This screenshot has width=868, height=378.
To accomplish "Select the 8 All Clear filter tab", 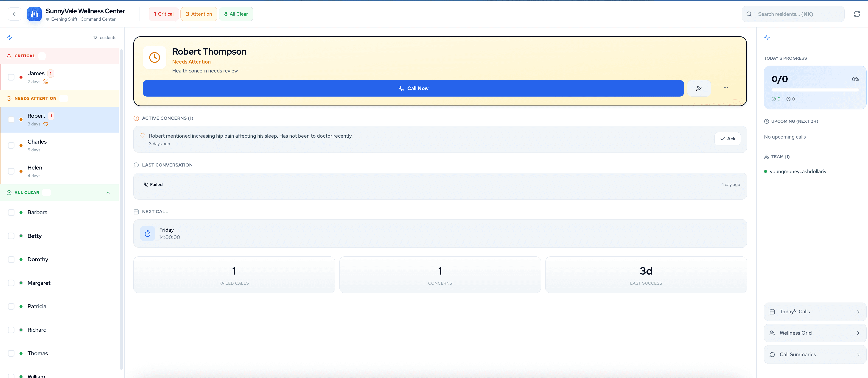I will [236, 14].
